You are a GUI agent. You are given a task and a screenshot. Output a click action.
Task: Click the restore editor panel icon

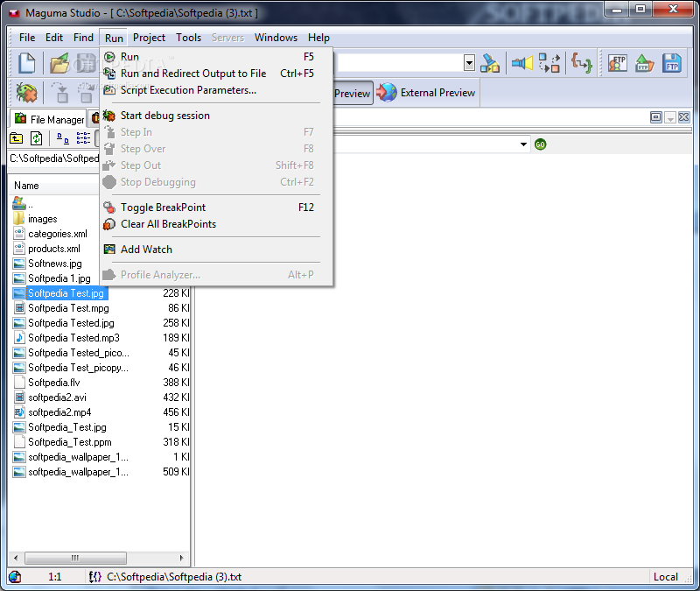tap(655, 117)
